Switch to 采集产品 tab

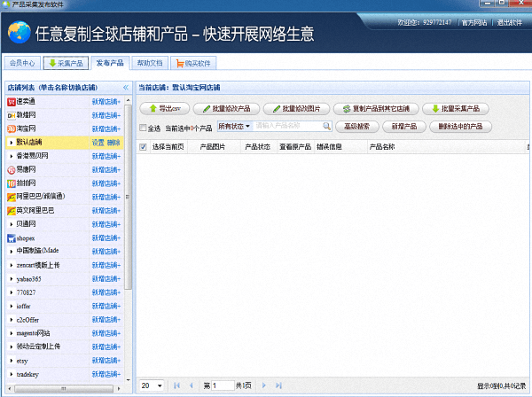tap(66, 63)
